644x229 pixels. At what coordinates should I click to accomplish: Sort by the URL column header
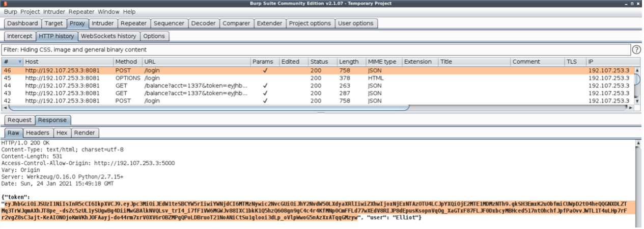tap(197, 62)
